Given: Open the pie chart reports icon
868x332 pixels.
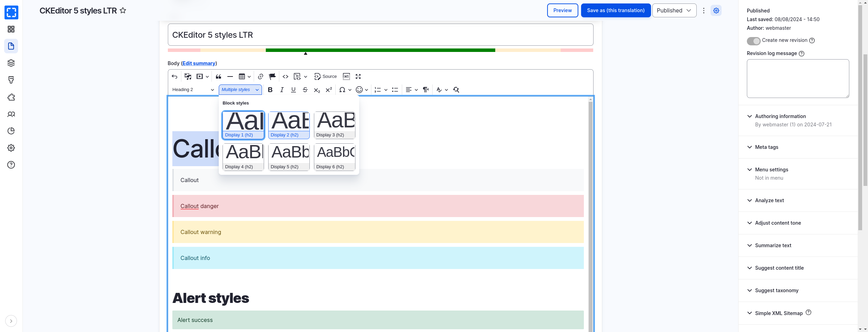Looking at the screenshot, I should (x=11, y=131).
